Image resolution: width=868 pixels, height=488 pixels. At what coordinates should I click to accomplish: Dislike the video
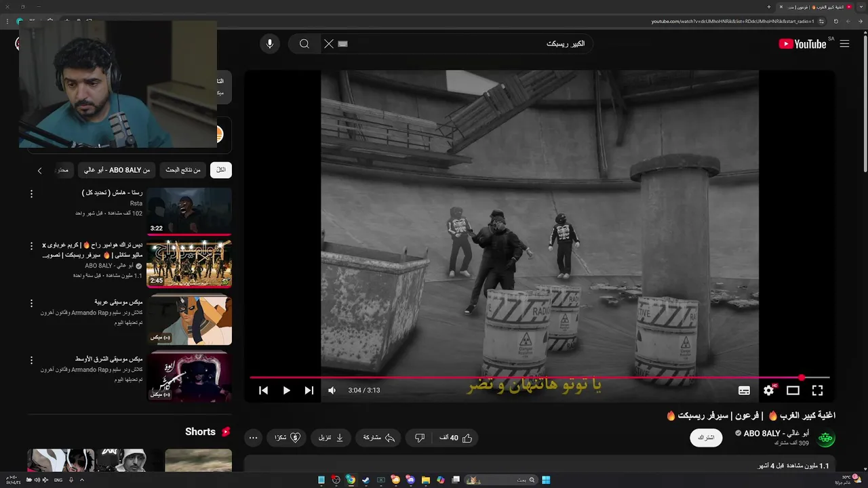pos(420,438)
